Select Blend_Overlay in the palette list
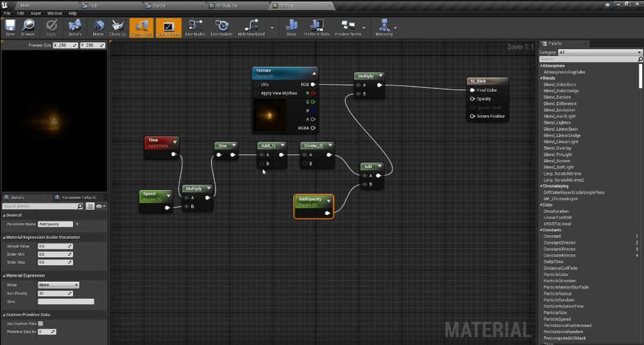Screen dimensions: 644x345 point(557,148)
